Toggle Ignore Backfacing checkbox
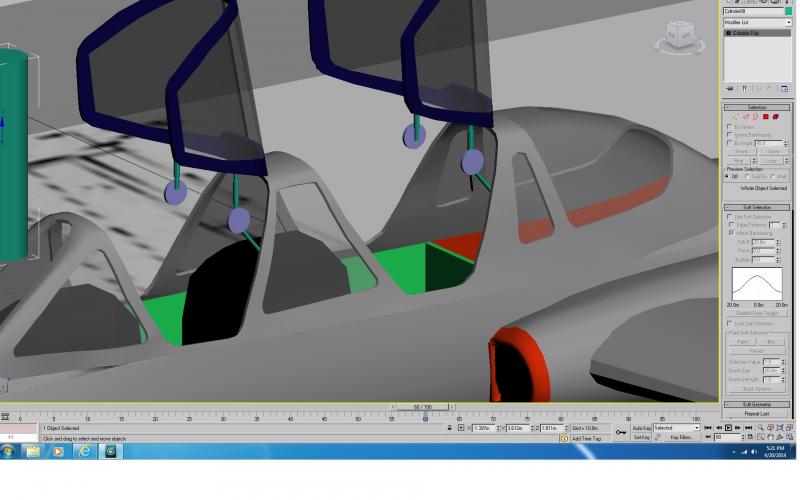 tap(730, 135)
